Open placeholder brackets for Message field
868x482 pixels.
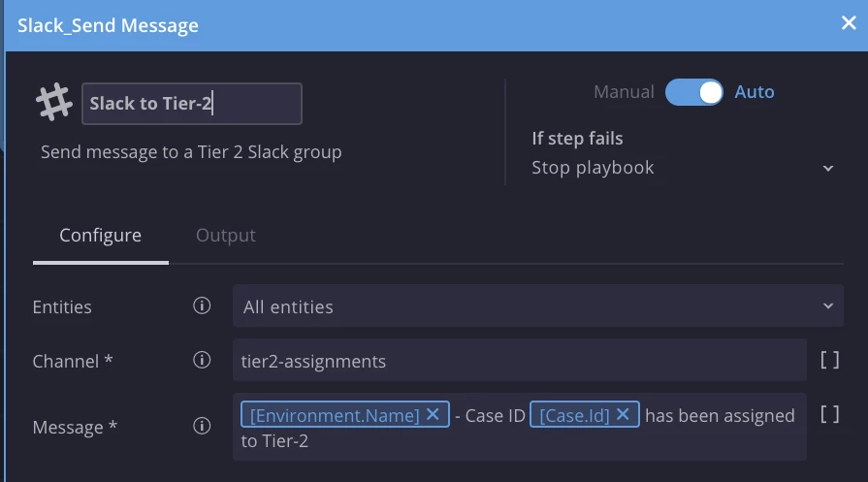pos(829,415)
